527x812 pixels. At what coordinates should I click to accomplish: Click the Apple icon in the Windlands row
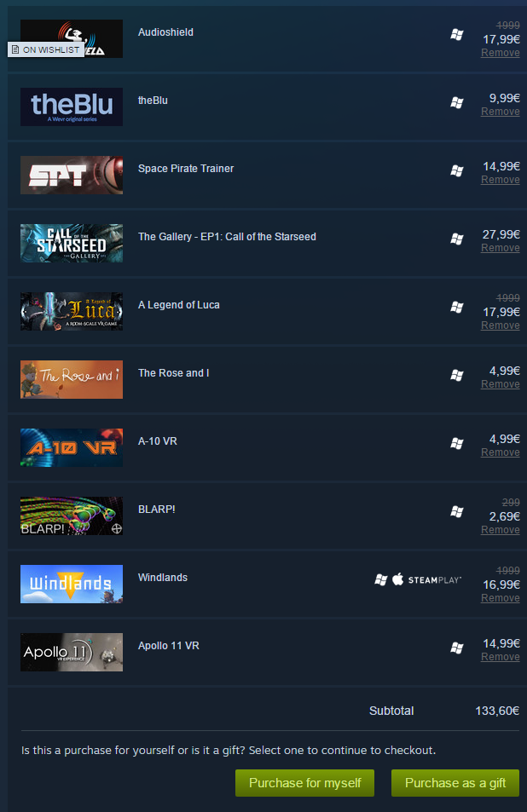coord(397,579)
